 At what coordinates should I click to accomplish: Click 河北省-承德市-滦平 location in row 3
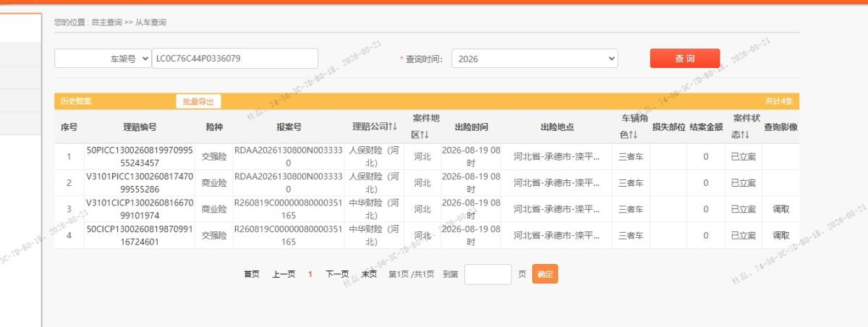click(556, 209)
